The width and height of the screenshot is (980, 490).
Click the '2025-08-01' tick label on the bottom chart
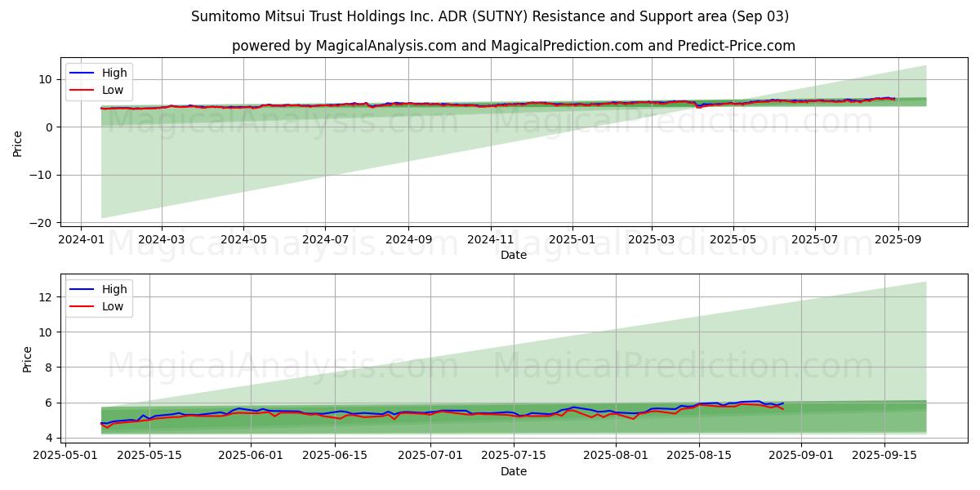(615, 457)
